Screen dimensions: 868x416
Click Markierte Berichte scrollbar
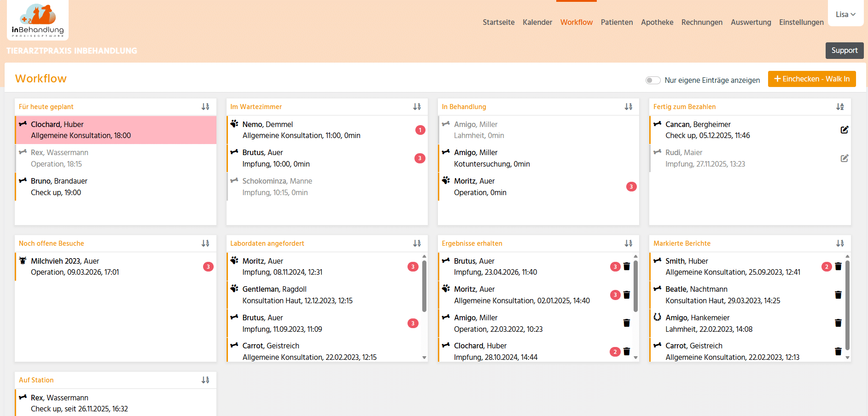click(x=847, y=305)
